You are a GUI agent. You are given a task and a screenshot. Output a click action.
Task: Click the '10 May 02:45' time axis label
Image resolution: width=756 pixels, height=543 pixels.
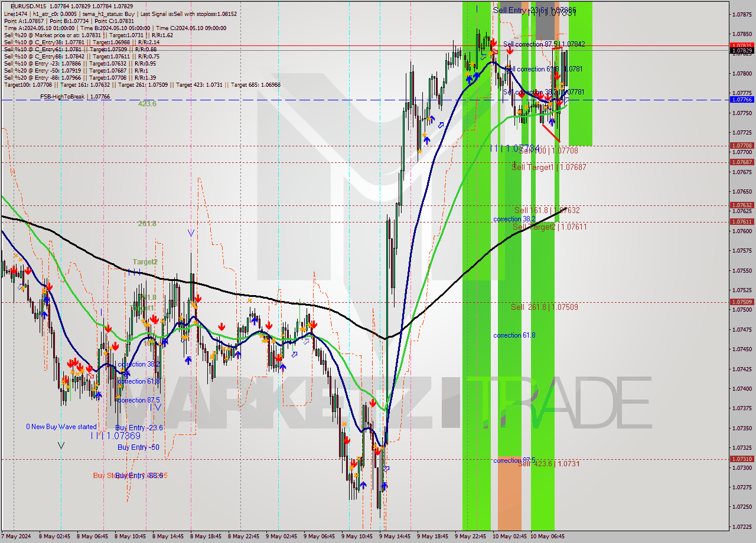tap(510, 537)
